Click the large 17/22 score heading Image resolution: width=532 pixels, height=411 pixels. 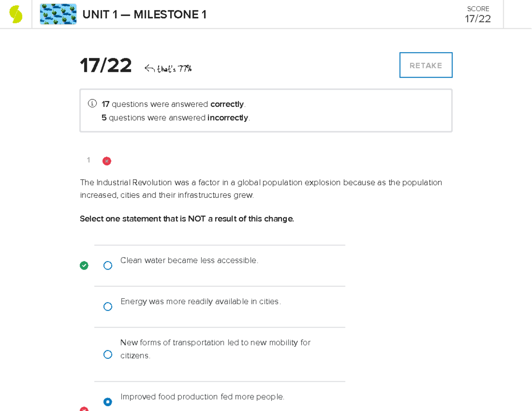pos(106,66)
